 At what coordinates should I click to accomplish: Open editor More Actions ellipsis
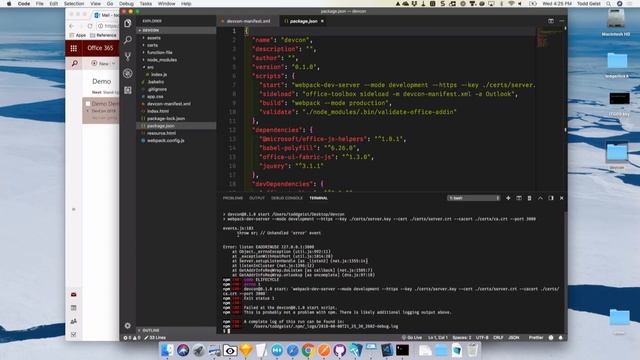562,21
